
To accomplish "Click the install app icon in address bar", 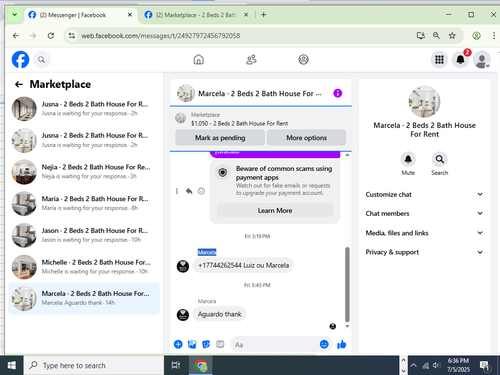I will coord(421,35).
